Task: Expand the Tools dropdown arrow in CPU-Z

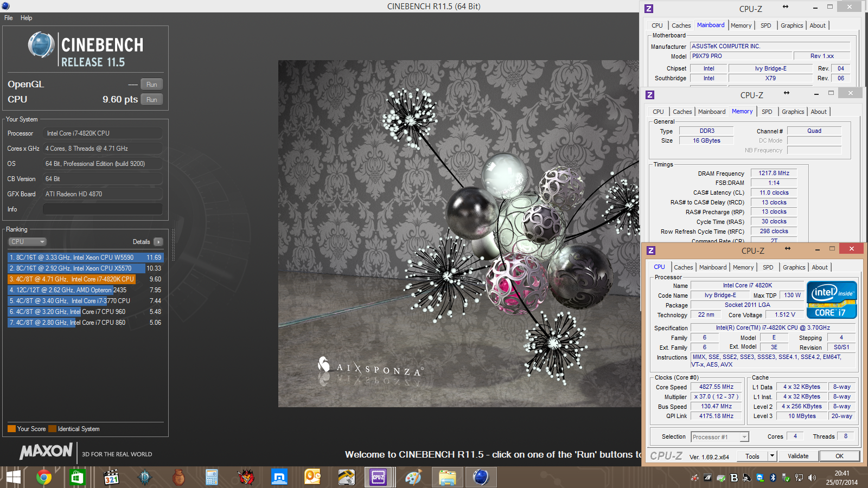Action: point(773,457)
